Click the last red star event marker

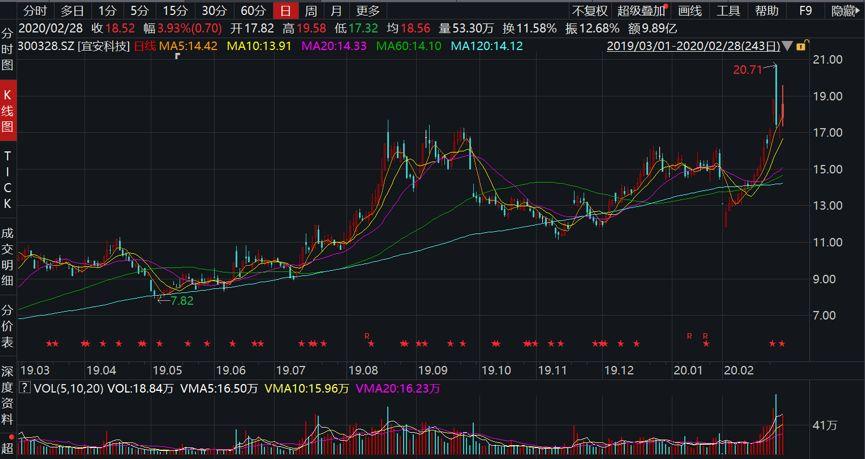[782, 344]
